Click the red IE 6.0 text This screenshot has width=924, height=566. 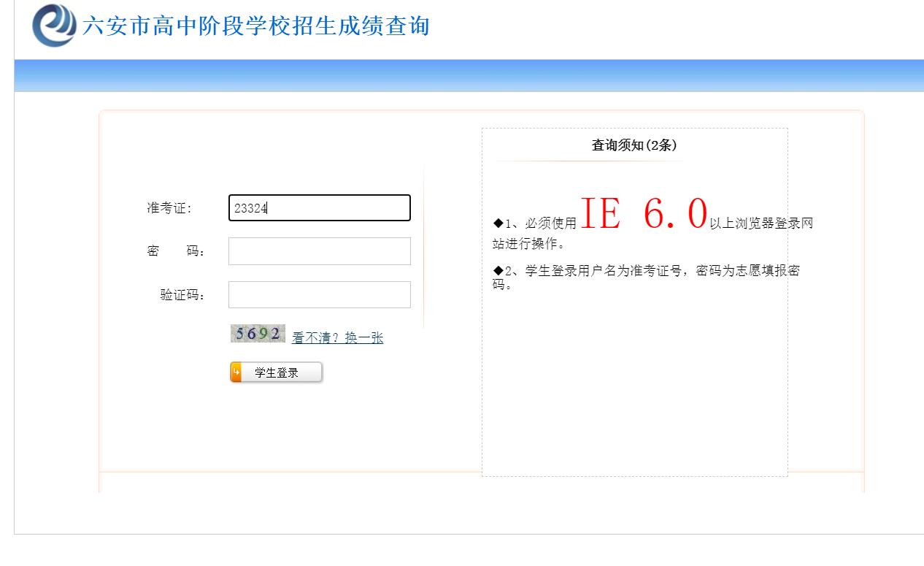pyautogui.click(x=644, y=214)
